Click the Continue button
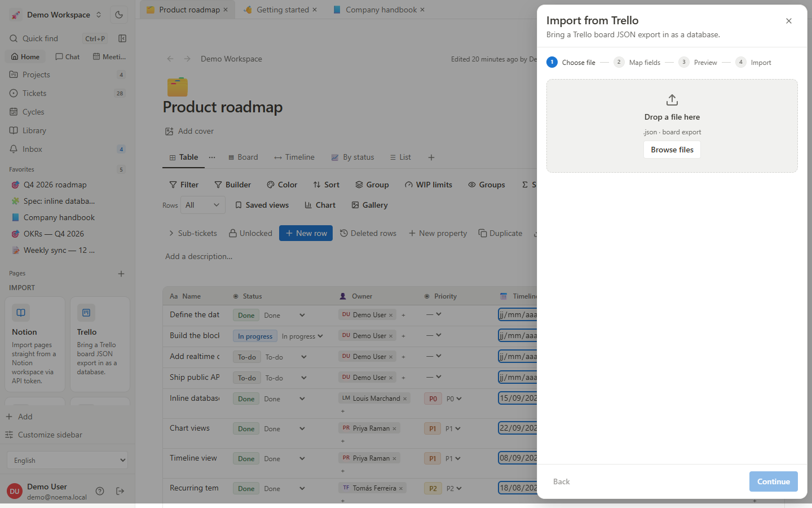This screenshot has width=812, height=508. tap(774, 481)
